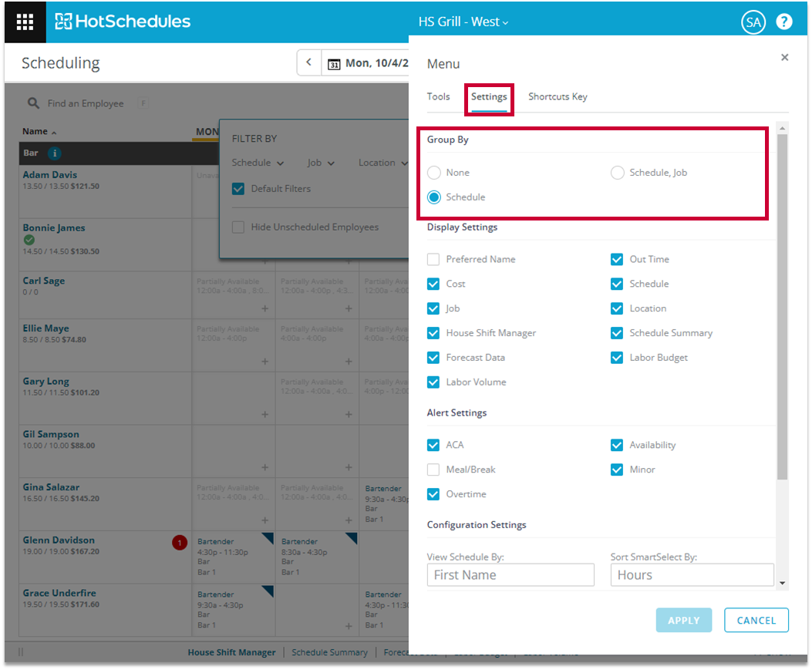Switch to the Shortcuts Key tab
This screenshot has width=812, height=670.
(558, 96)
